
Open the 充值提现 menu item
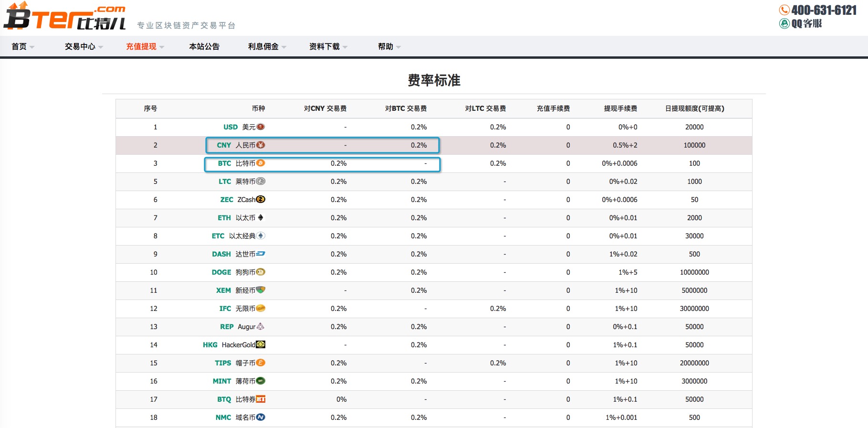point(141,46)
